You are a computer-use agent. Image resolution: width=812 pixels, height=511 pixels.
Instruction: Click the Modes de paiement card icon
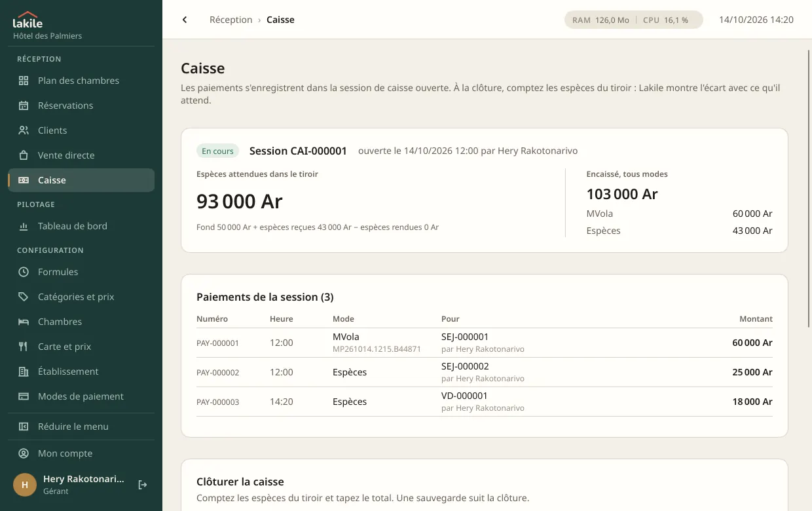(x=24, y=396)
